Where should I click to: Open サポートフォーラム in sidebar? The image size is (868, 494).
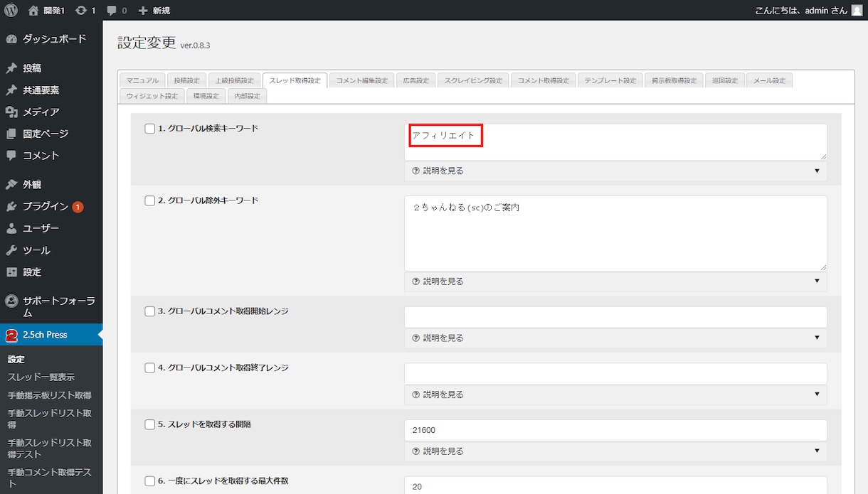[51, 306]
